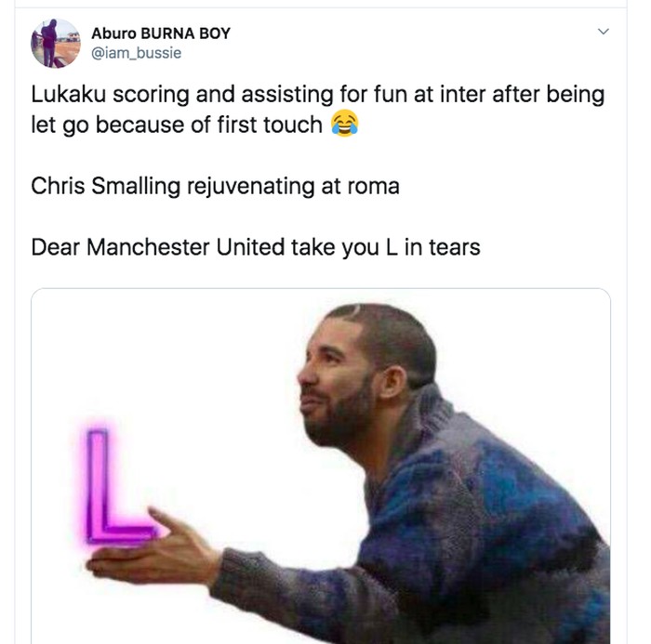Click the phrase take you L in tears

386,247
